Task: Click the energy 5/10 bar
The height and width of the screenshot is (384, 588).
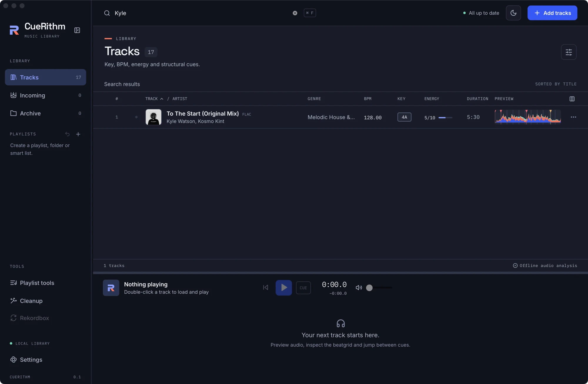Action: click(x=445, y=118)
